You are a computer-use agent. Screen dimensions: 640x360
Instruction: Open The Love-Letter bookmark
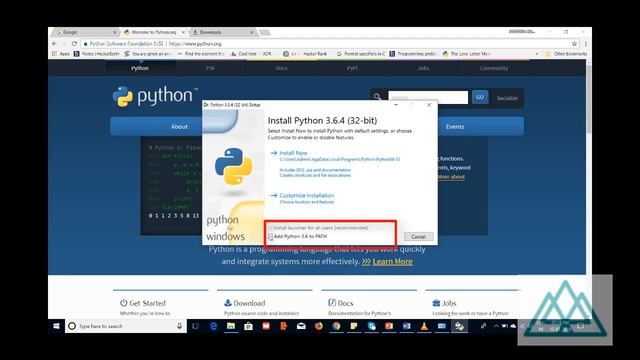click(466, 54)
